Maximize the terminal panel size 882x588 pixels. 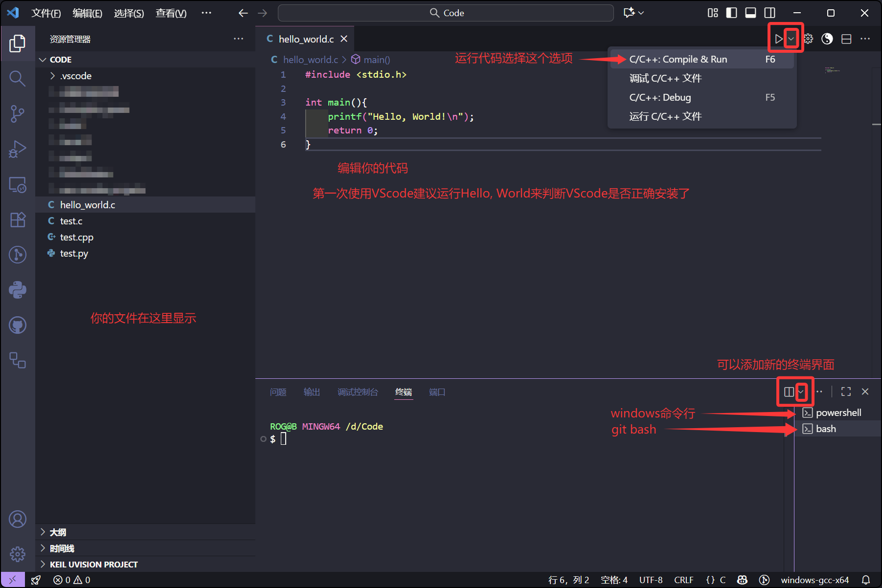pos(846,392)
